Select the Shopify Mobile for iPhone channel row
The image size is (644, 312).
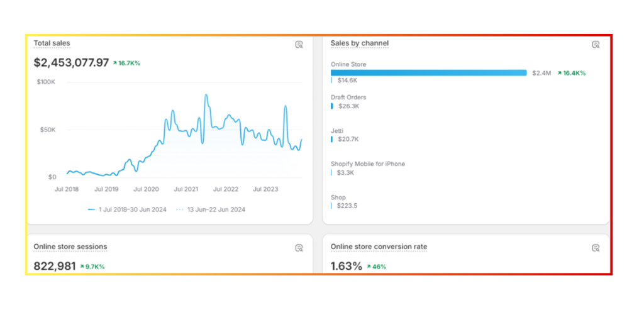367,164
